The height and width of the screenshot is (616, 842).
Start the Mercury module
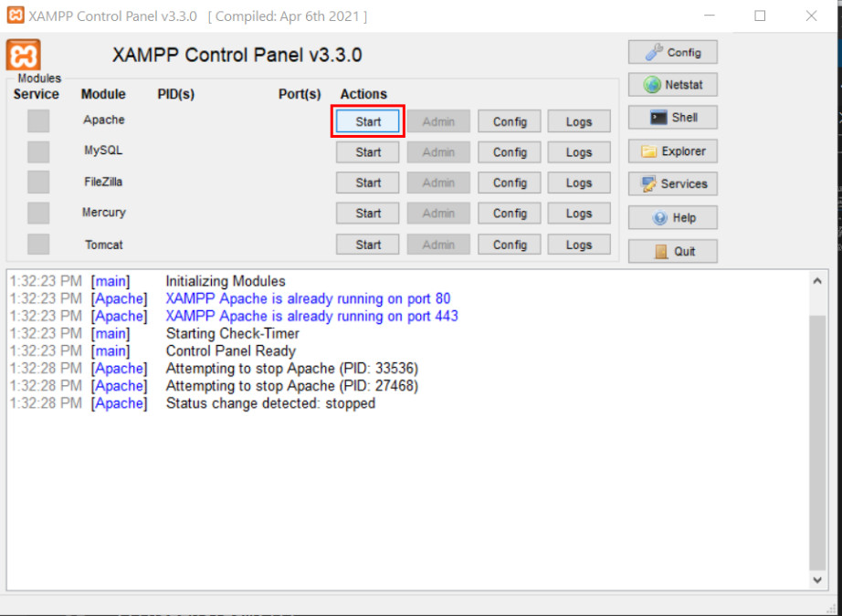pyautogui.click(x=368, y=214)
